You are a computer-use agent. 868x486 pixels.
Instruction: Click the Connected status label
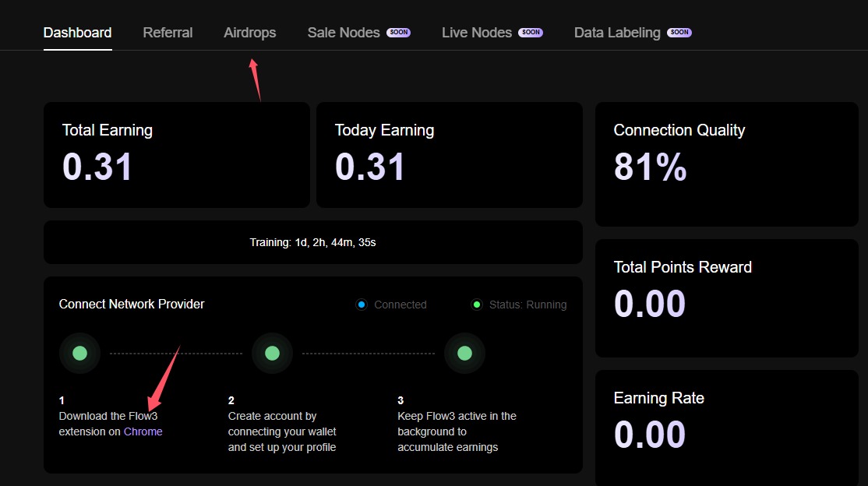tap(400, 305)
